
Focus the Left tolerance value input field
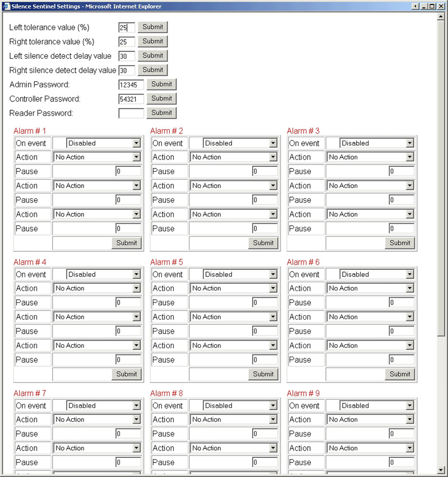point(126,27)
